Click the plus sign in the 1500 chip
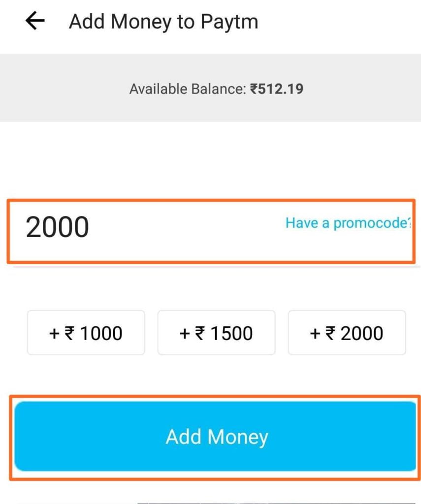Image resolution: width=421 pixels, height=504 pixels. coord(185,334)
